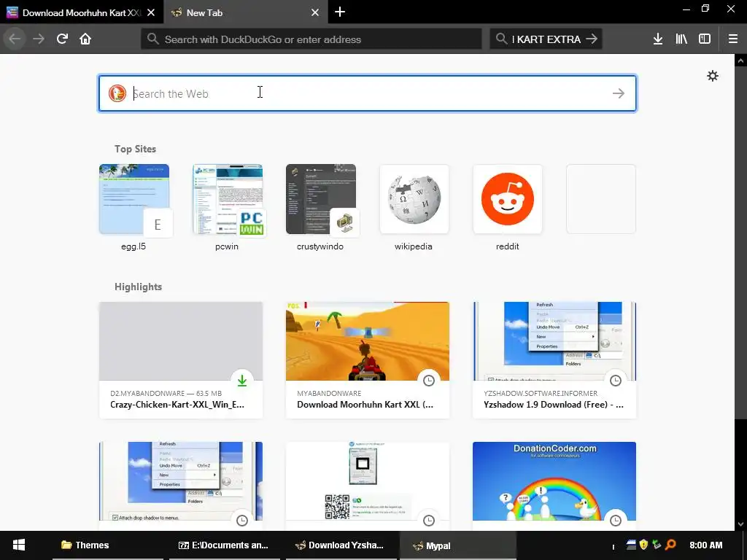The width and height of the screenshot is (747, 560).
Task: Click orange magnifier tray icon
Action: (x=671, y=545)
